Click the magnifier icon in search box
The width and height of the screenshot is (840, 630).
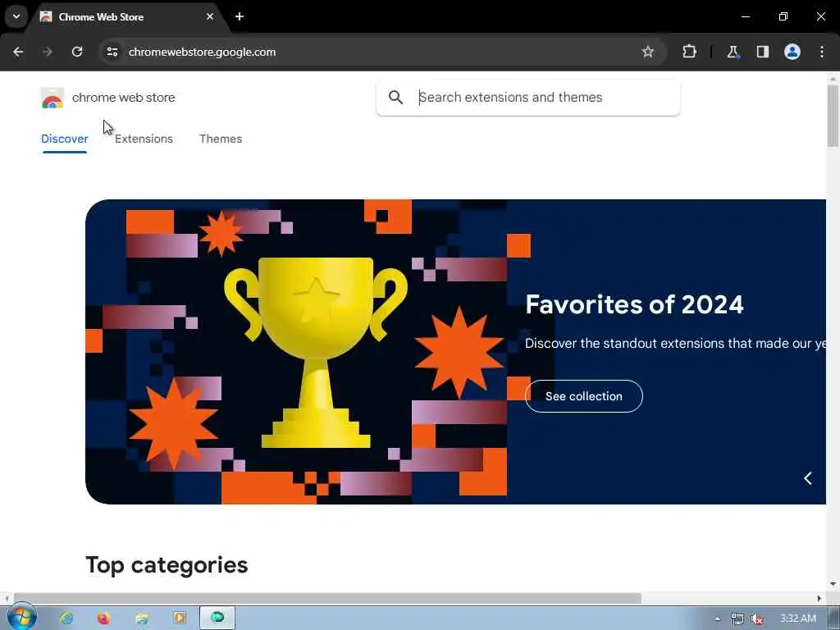coord(395,98)
